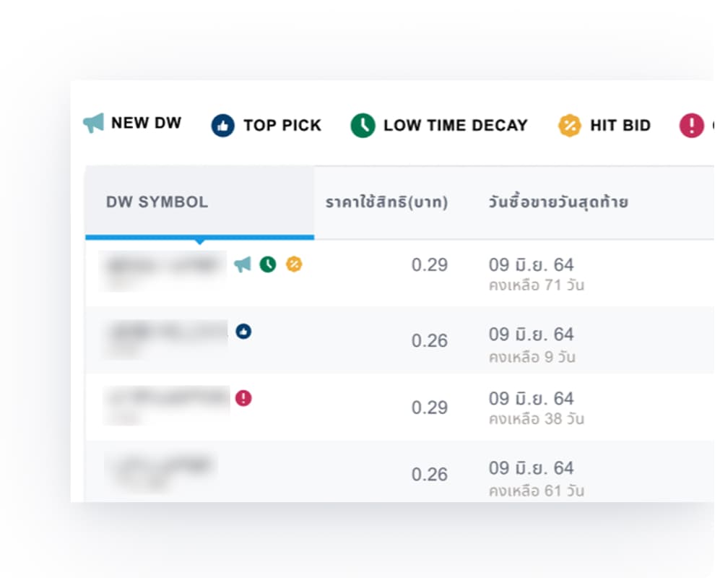Sort by วันซื้อขายวันสุดท้าย column header
Image resolution: width=728 pixels, height=578 pixels.
(x=558, y=202)
